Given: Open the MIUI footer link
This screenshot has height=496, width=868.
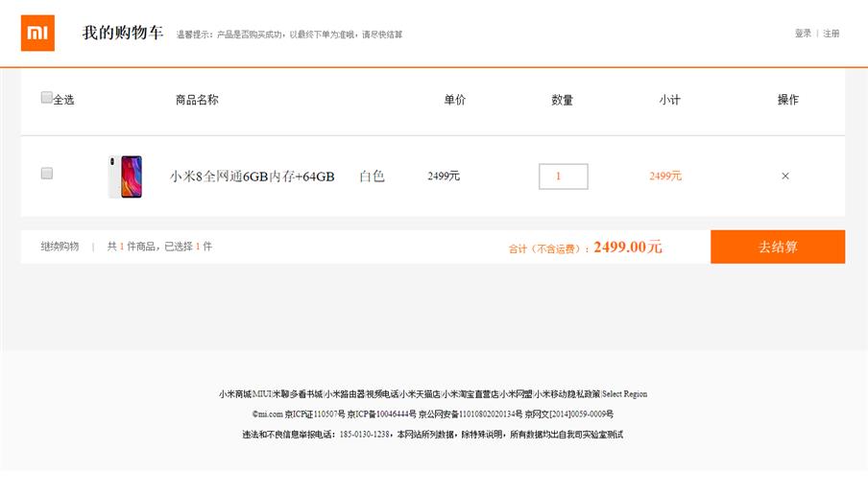Looking at the screenshot, I should coord(261,394).
